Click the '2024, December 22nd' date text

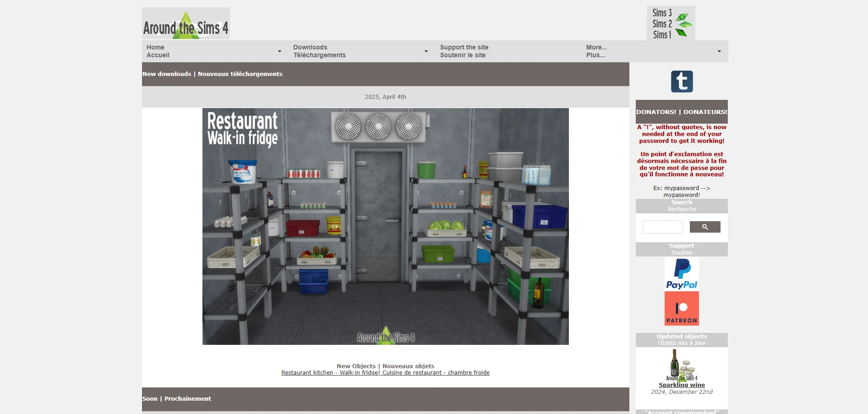point(682,392)
